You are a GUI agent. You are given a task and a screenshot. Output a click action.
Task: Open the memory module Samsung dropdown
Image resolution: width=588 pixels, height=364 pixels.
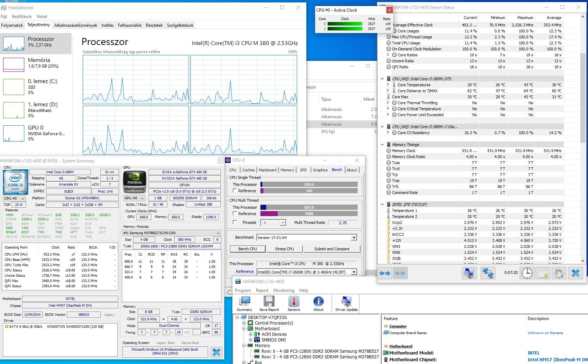[171, 233]
